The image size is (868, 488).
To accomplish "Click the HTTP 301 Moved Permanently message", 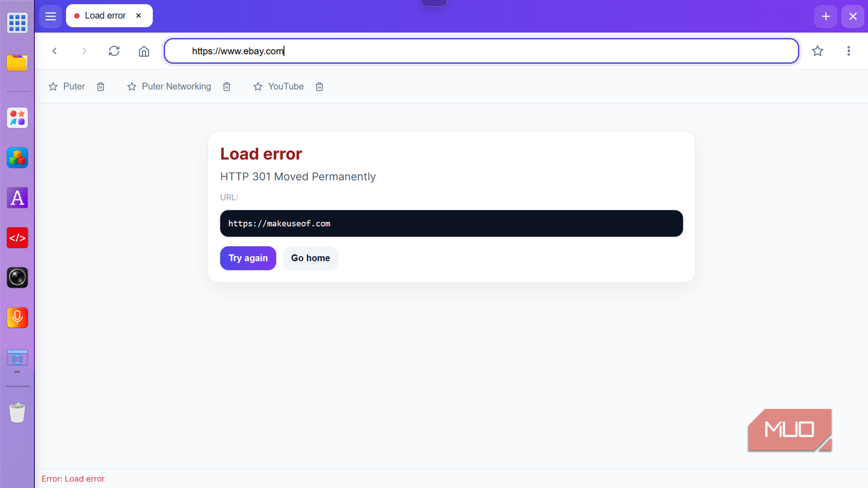I will (298, 176).
